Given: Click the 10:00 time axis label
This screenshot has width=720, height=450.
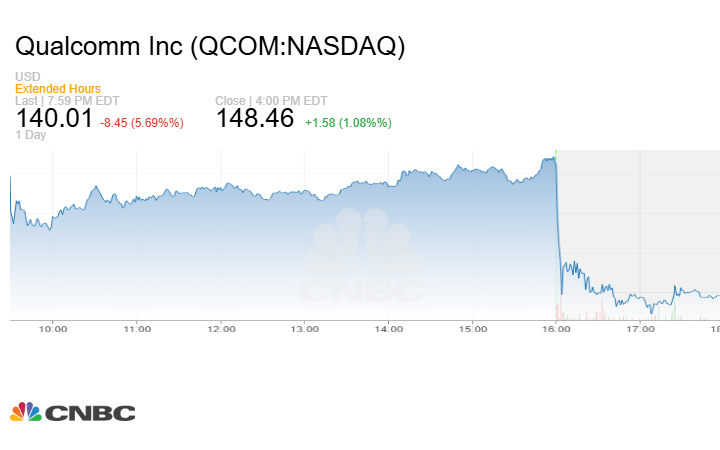Looking at the screenshot, I should [x=53, y=328].
